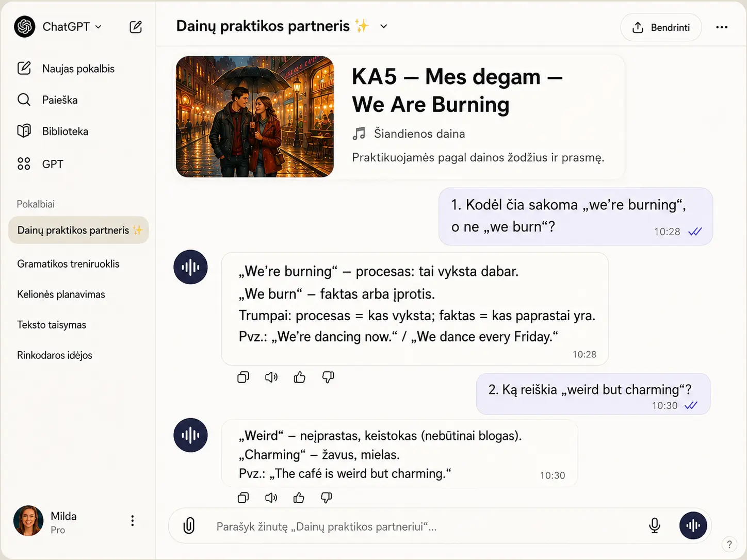Screen dimensions: 747x560
Task: Click the user message about weird but charming
Action: click(x=593, y=394)
